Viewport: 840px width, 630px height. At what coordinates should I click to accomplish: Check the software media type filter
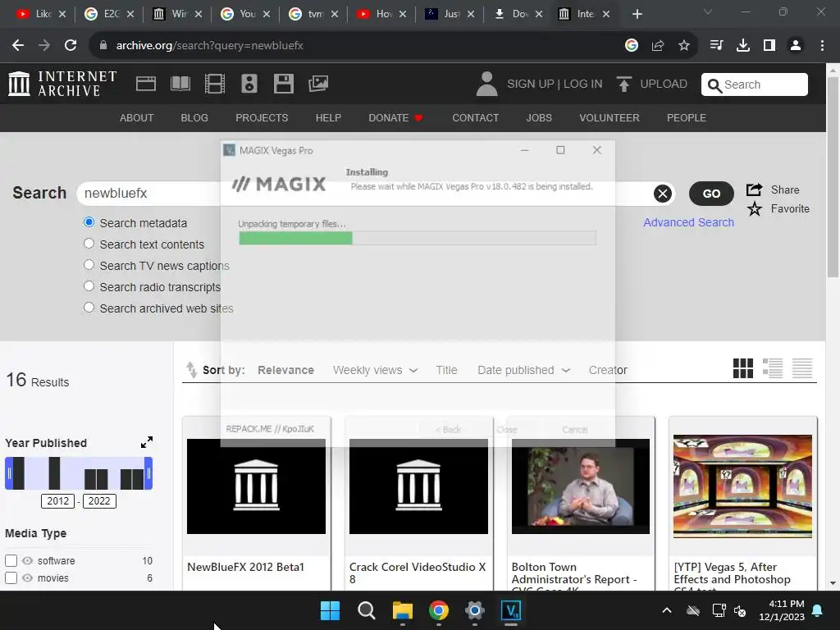click(x=11, y=561)
